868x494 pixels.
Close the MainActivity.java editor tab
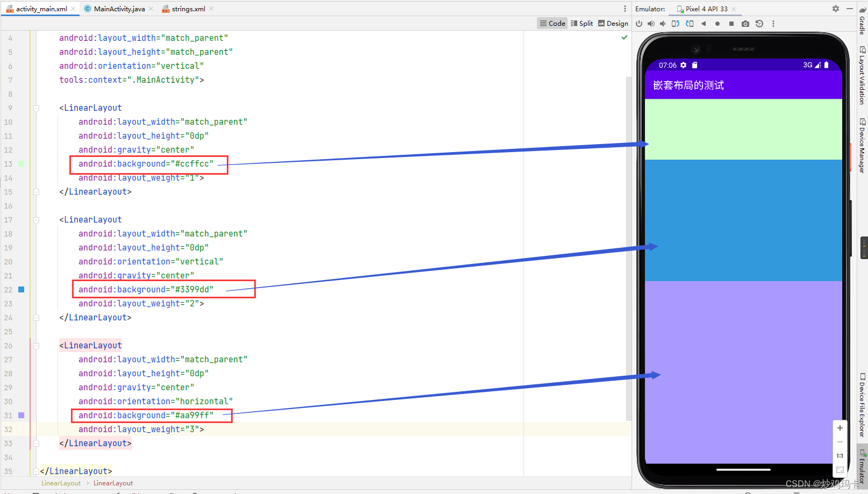point(151,9)
